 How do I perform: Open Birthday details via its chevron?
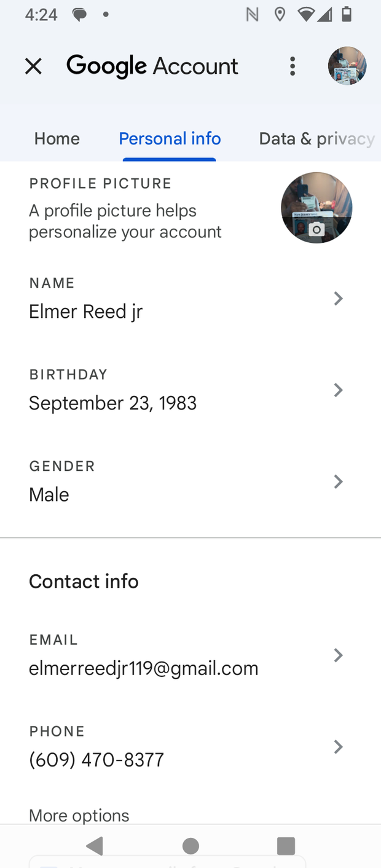click(338, 390)
